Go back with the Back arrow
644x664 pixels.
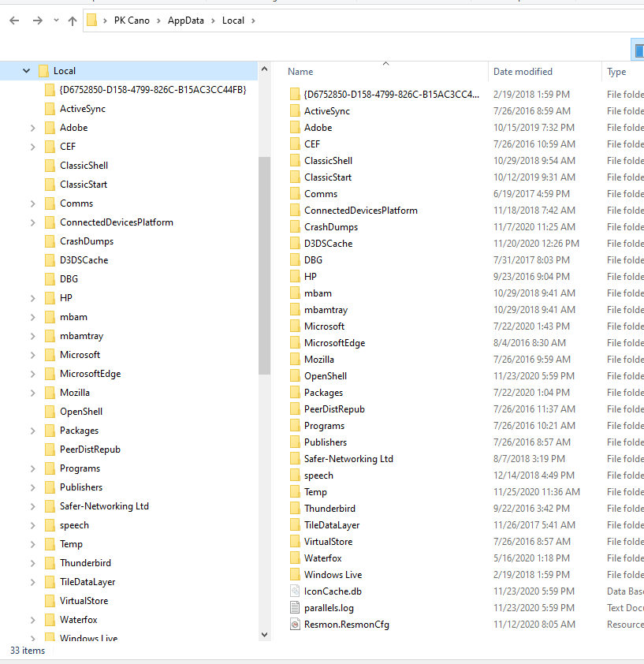(x=14, y=21)
